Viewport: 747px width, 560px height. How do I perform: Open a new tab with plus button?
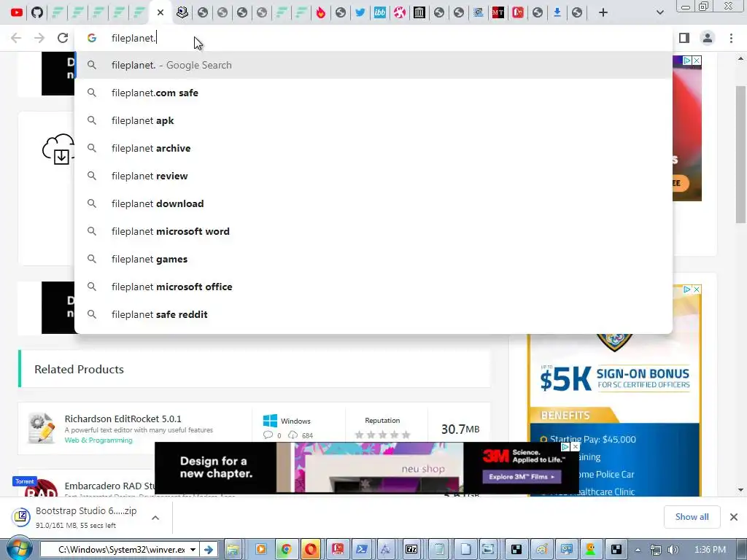[x=603, y=12]
